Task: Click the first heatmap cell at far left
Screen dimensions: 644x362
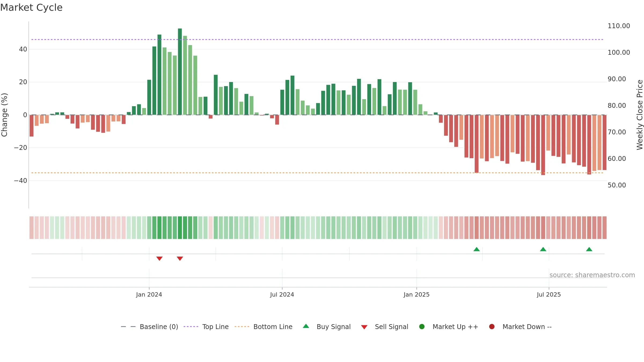Action: (x=32, y=228)
